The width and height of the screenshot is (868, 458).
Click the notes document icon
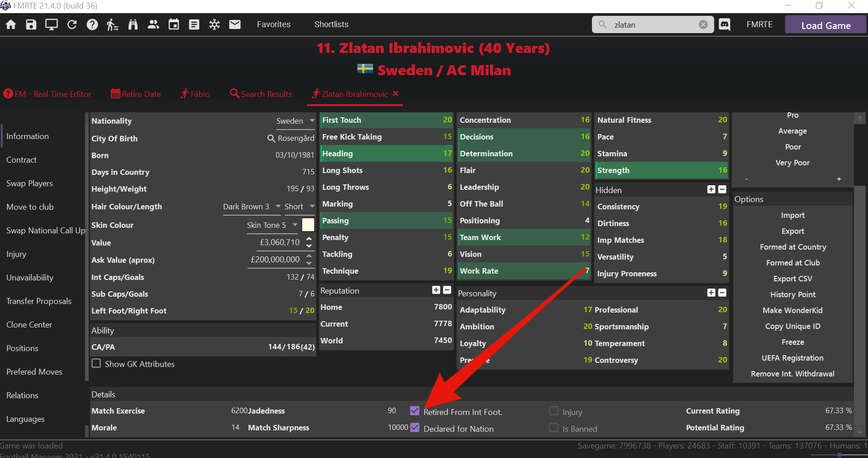[194, 24]
